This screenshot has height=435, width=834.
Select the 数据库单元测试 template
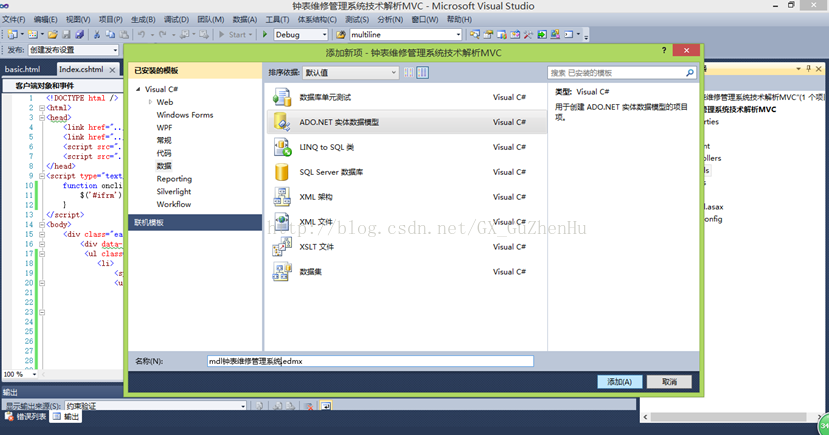point(407,97)
